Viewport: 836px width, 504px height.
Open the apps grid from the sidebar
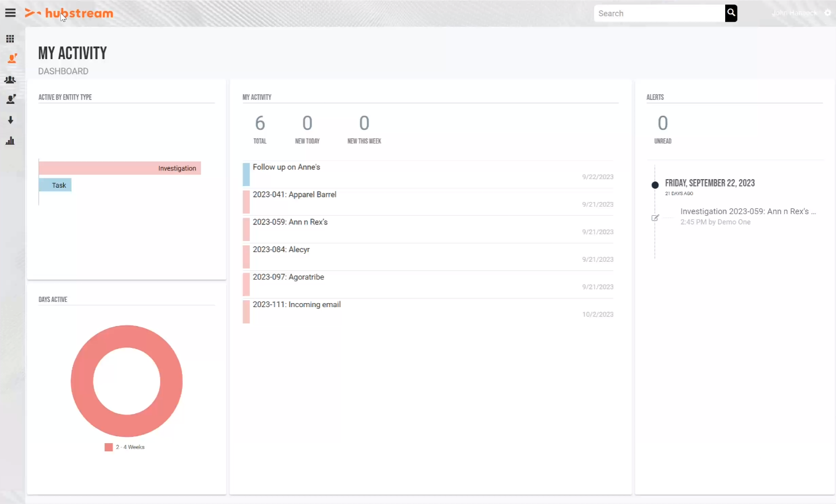(x=10, y=38)
